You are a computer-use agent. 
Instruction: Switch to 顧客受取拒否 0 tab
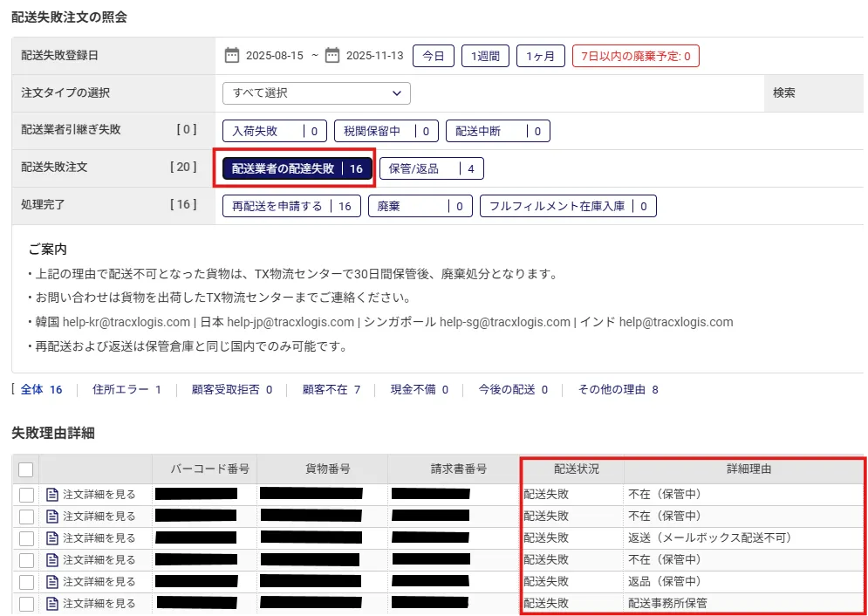(x=231, y=390)
